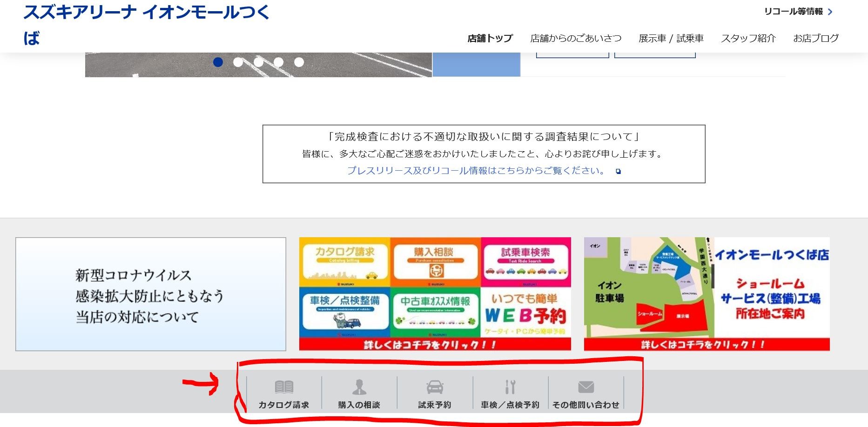Open the イオンモールつくば店 location map banner
The height and width of the screenshot is (427, 868).
pos(707,294)
